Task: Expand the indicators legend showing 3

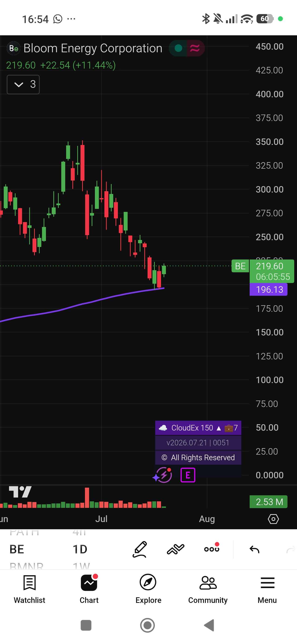Action: (23, 85)
